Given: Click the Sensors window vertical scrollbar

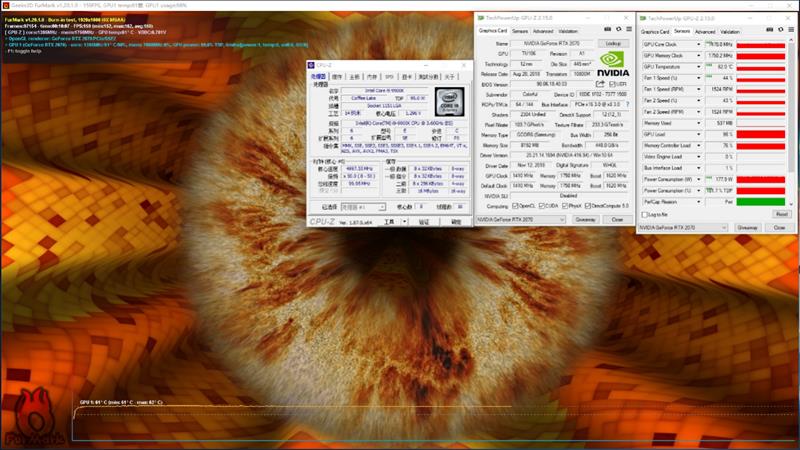Looking at the screenshot, I should pyautogui.click(x=791, y=122).
